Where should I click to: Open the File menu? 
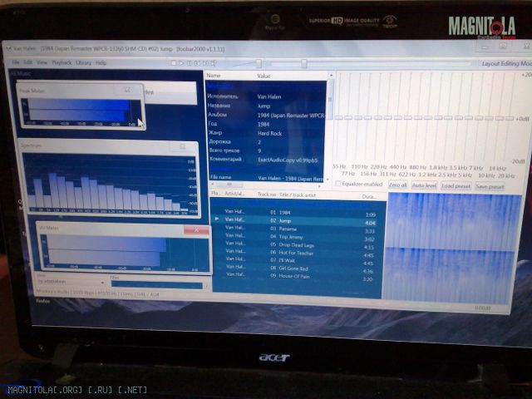point(15,62)
